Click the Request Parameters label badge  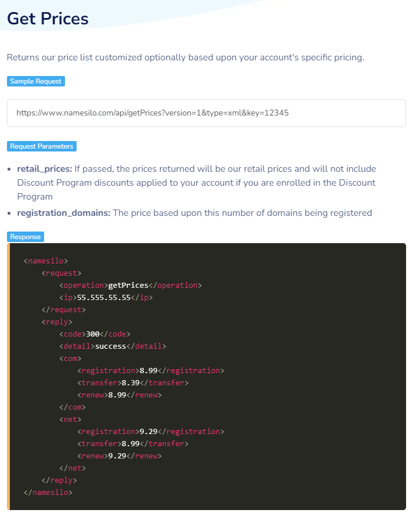(x=41, y=146)
